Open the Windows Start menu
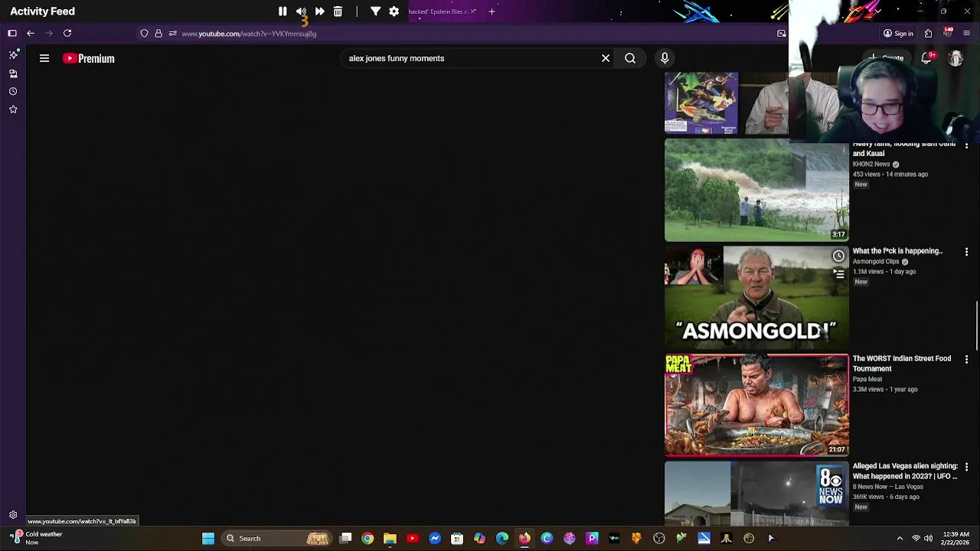 tap(208, 538)
